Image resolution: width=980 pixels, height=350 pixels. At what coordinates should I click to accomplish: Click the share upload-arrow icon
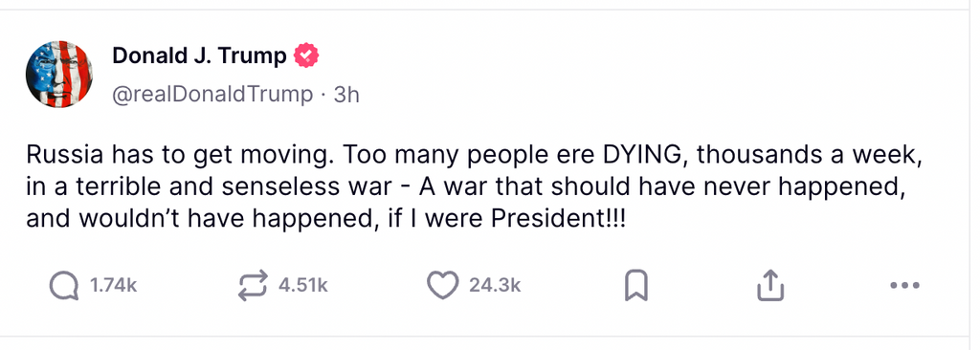point(770,286)
